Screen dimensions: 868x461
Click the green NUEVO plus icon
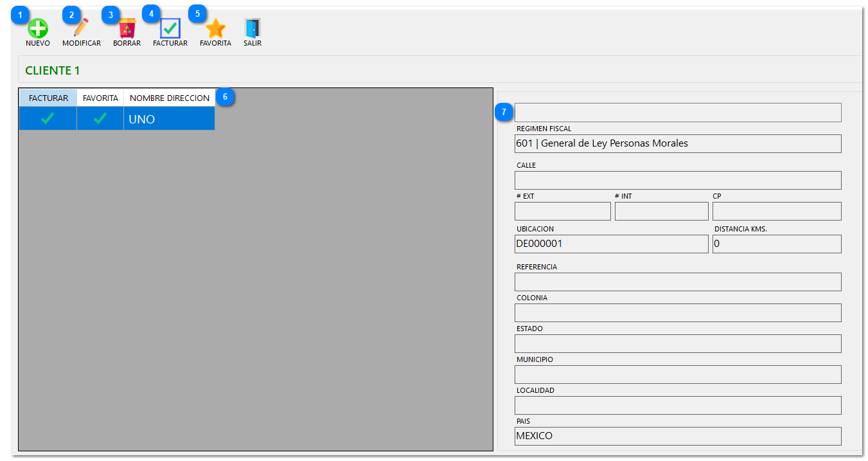coord(38,29)
